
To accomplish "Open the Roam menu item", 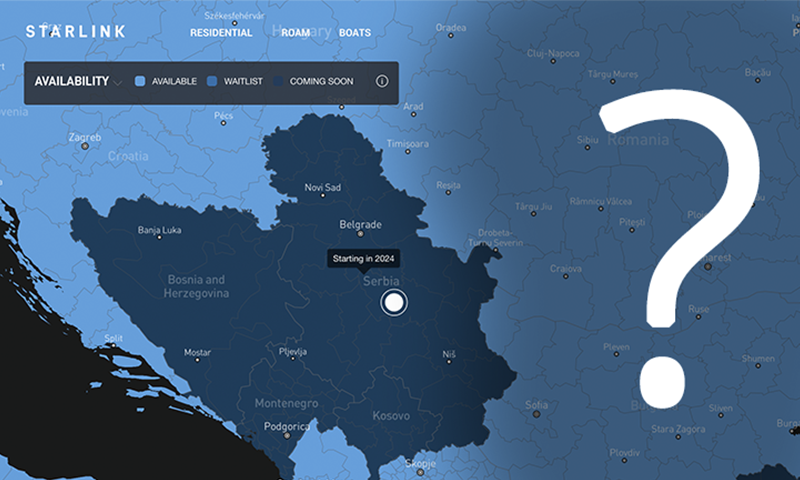I will [x=295, y=33].
